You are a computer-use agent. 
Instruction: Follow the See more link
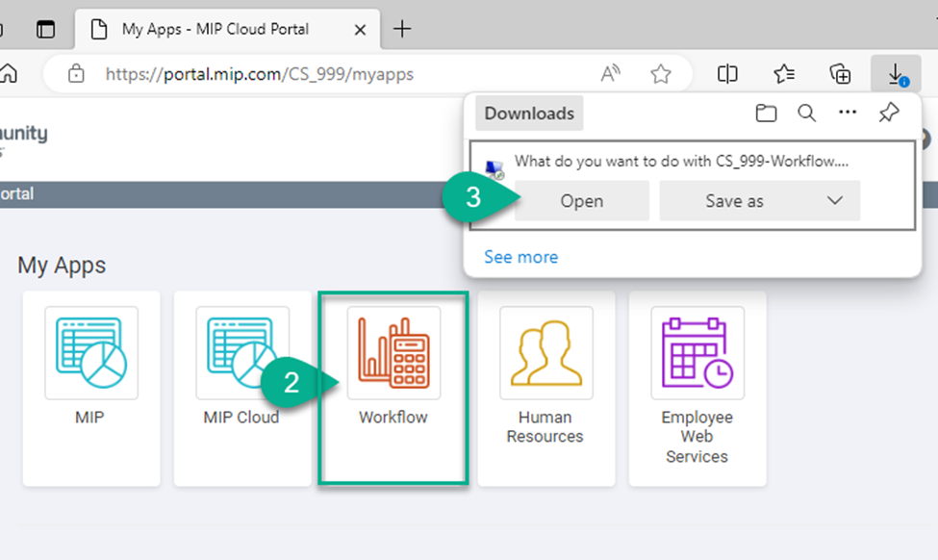pyautogui.click(x=520, y=257)
